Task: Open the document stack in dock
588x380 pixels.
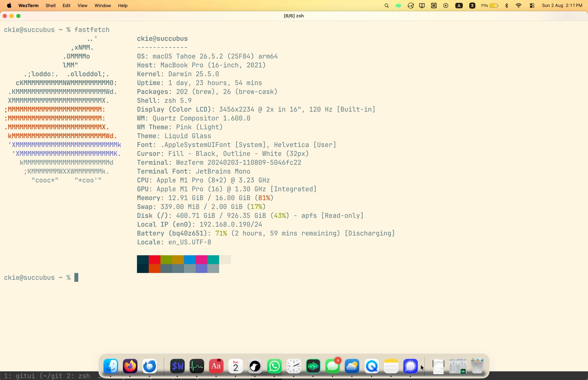Action: [438, 367]
